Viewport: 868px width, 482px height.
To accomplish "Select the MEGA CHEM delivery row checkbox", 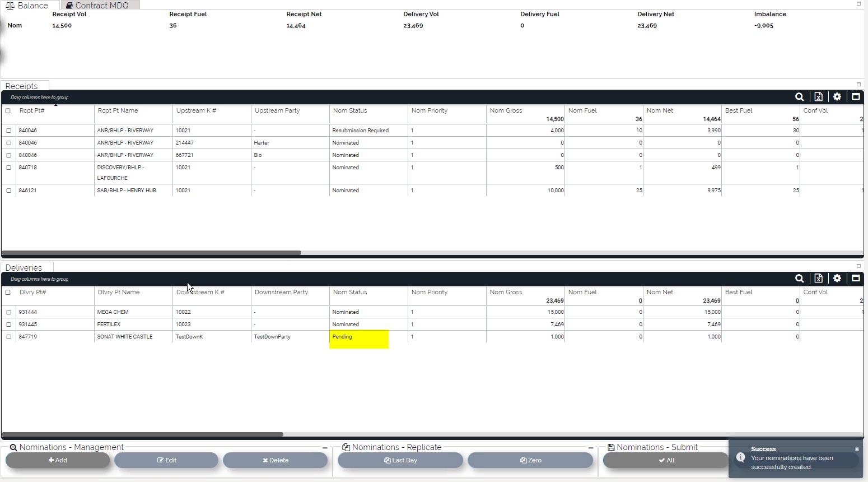I will click(x=8, y=312).
